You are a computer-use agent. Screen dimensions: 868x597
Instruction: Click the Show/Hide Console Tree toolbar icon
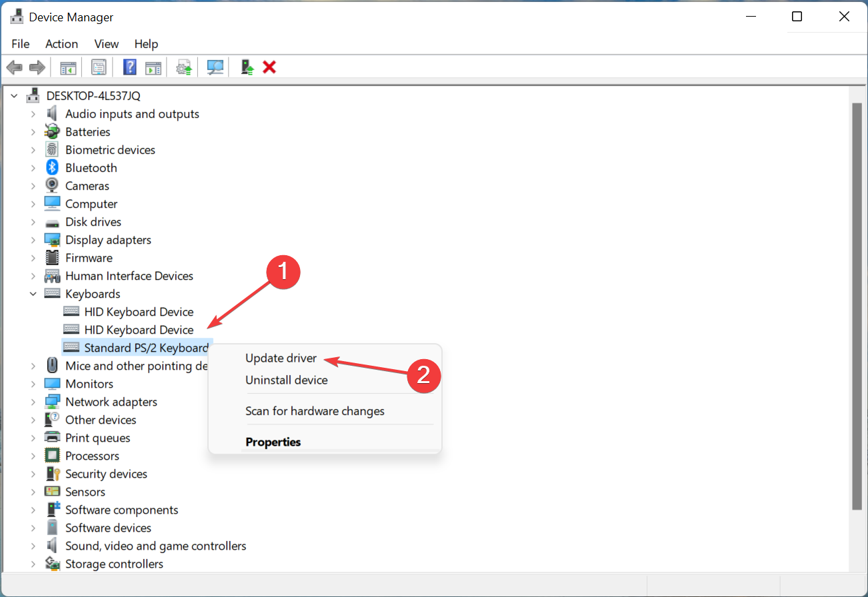point(67,67)
